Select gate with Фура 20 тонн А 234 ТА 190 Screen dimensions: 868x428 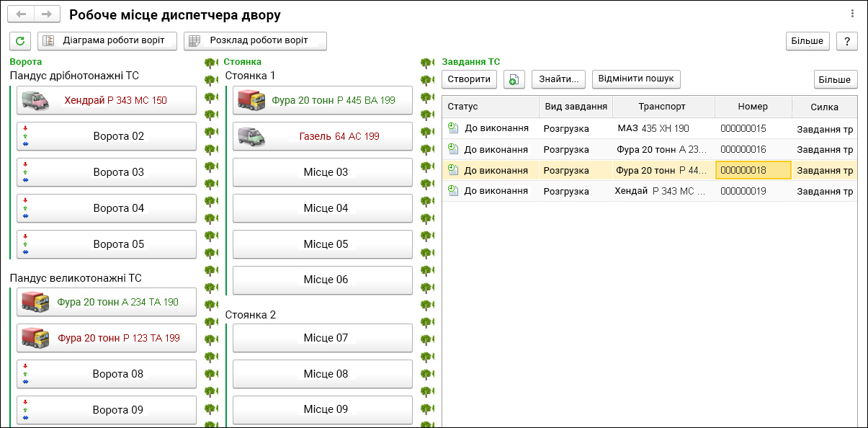[107, 302]
